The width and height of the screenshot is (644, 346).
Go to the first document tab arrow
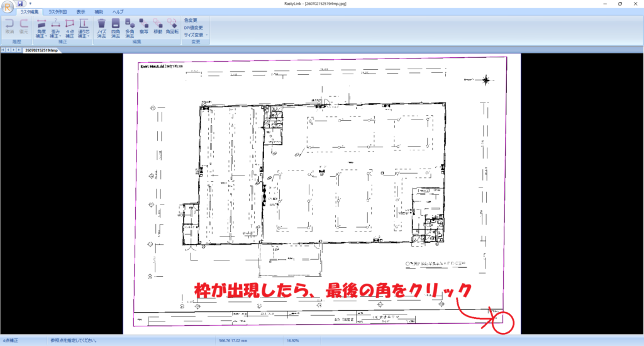(3, 50)
